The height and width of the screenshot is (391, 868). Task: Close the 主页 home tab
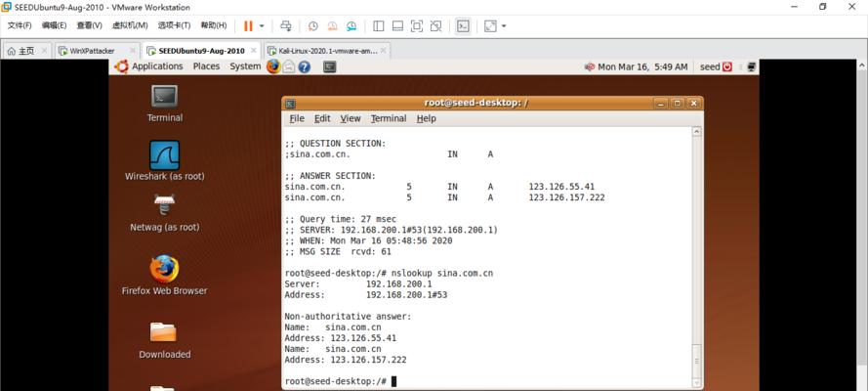click(45, 51)
